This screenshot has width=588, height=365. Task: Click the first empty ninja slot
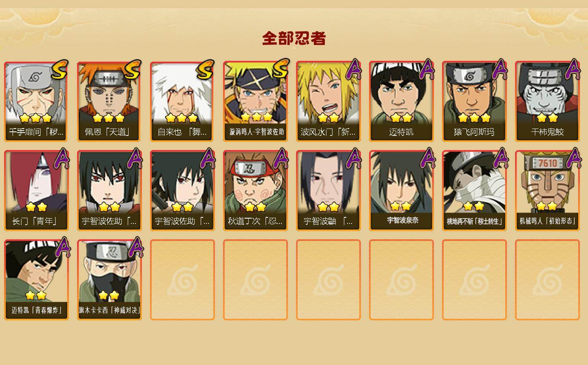pos(182,280)
